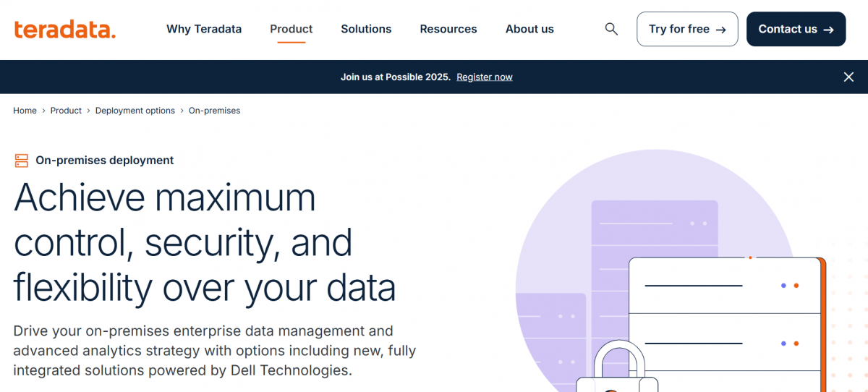Open the Why Teradata menu
Image resolution: width=868 pixels, height=392 pixels.
(x=204, y=29)
